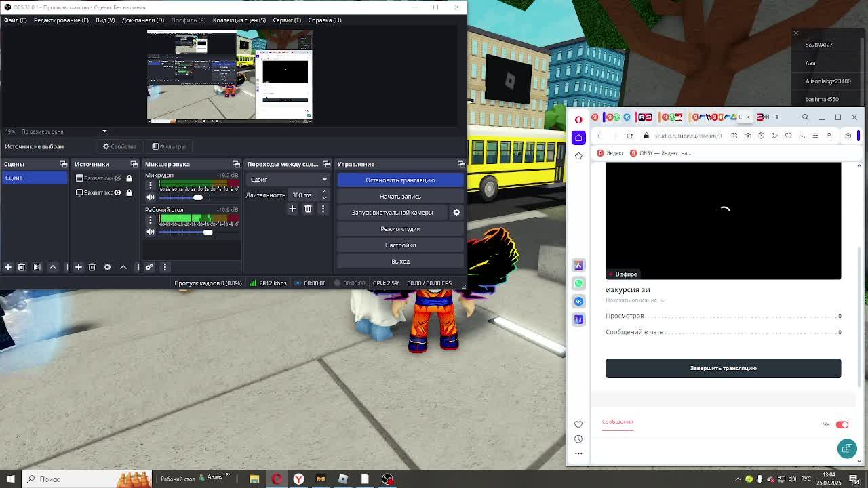The image size is (868, 488).
Task: Move the source up with the arrow icon
Action: (123, 267)
